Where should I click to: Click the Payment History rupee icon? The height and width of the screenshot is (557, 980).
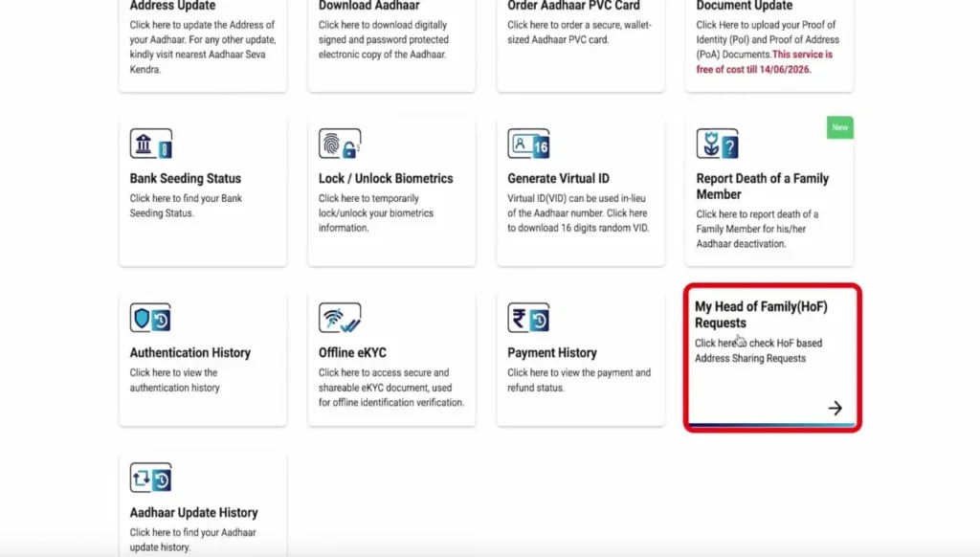tap(527, 318)
